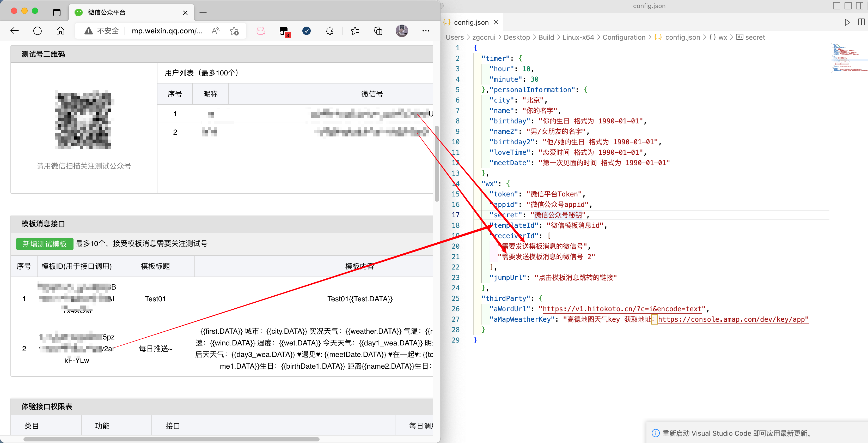
Task: Open the Collections icon
Action: (x=378, y=31)
